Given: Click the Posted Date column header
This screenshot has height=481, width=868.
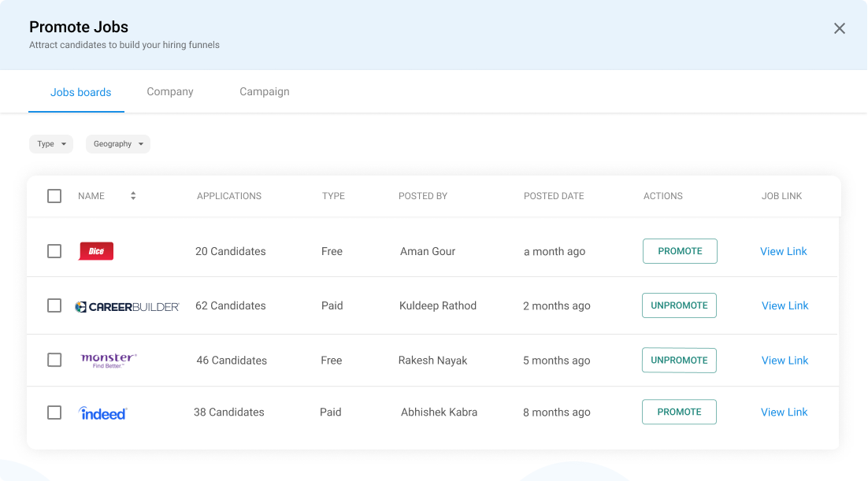Looking at the screenshot, I should [554, 196].
